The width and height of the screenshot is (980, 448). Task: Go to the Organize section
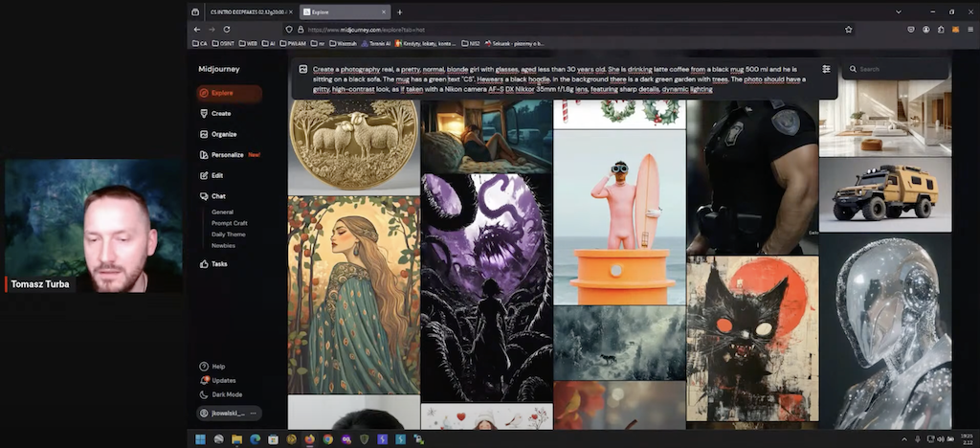(223, 134)
